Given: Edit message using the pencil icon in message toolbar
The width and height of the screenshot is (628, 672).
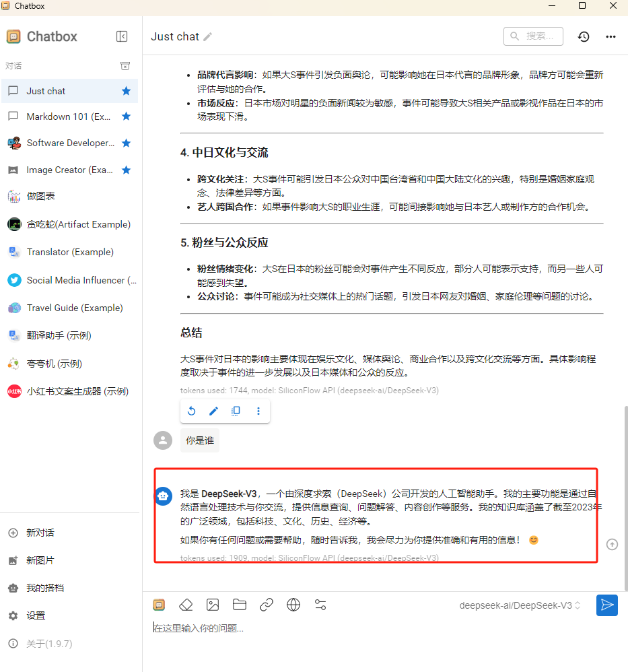Looking at the screenshot, I should coord(213,411).
